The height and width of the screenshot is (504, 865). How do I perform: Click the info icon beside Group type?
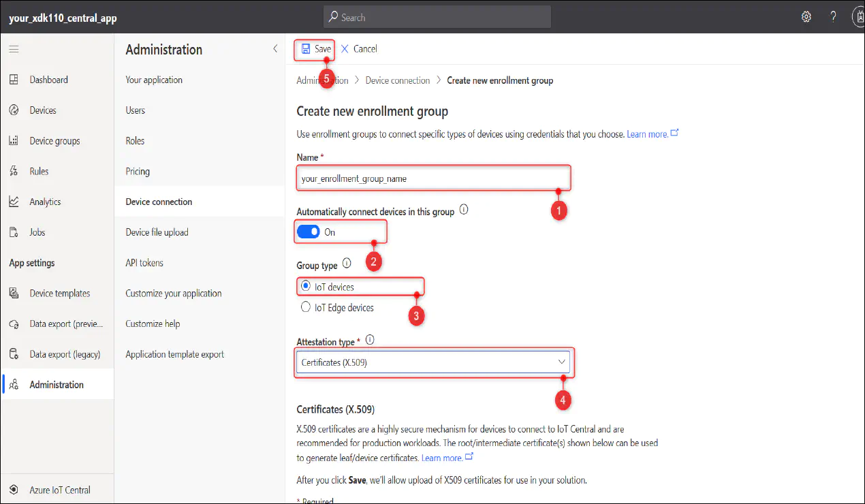(347, 263)
